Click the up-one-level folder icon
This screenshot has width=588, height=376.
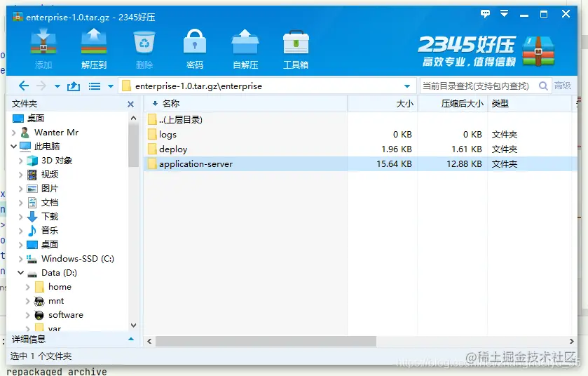[x=74, y=86]
